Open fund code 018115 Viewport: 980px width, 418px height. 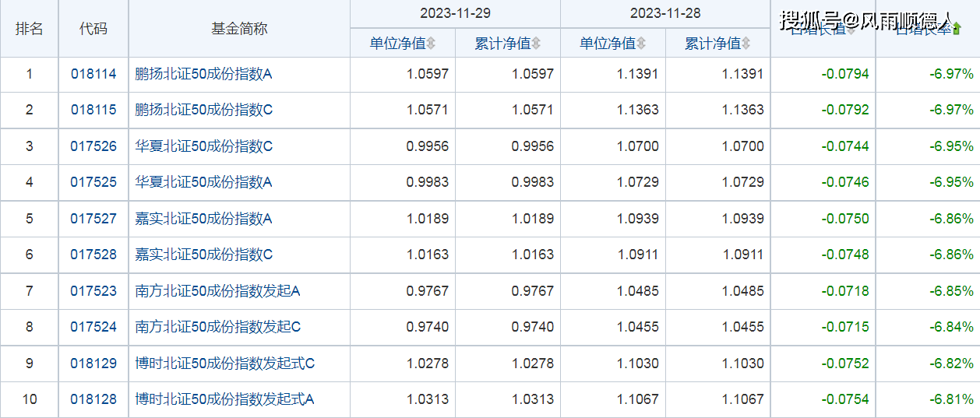click(93, 110)
